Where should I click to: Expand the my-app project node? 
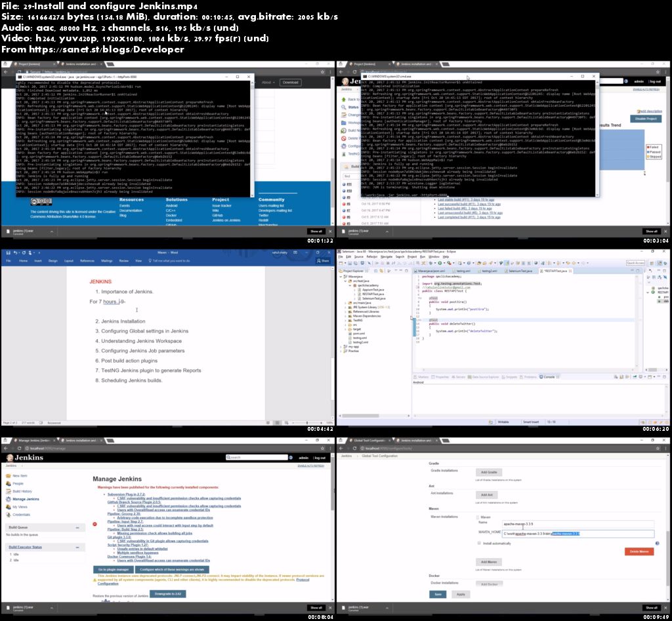pos(341,346)
